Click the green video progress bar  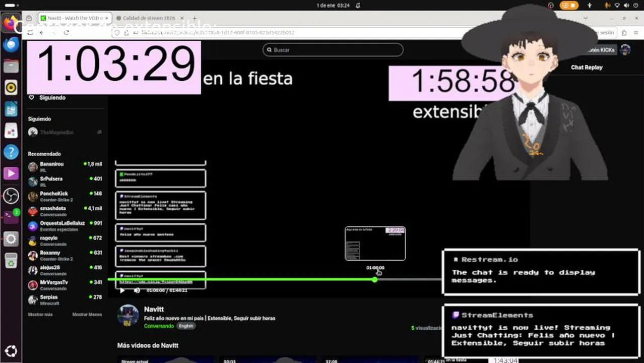(241, 279)
